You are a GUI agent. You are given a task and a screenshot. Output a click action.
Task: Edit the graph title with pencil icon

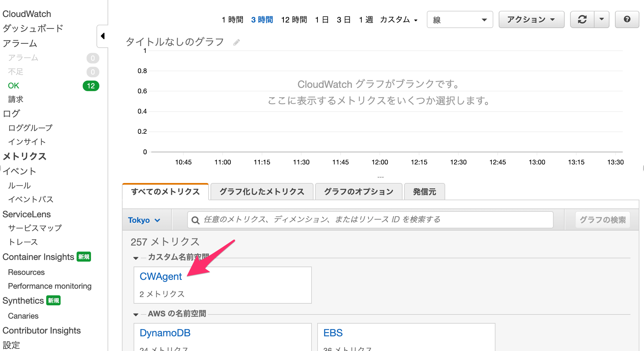point(237,42)
